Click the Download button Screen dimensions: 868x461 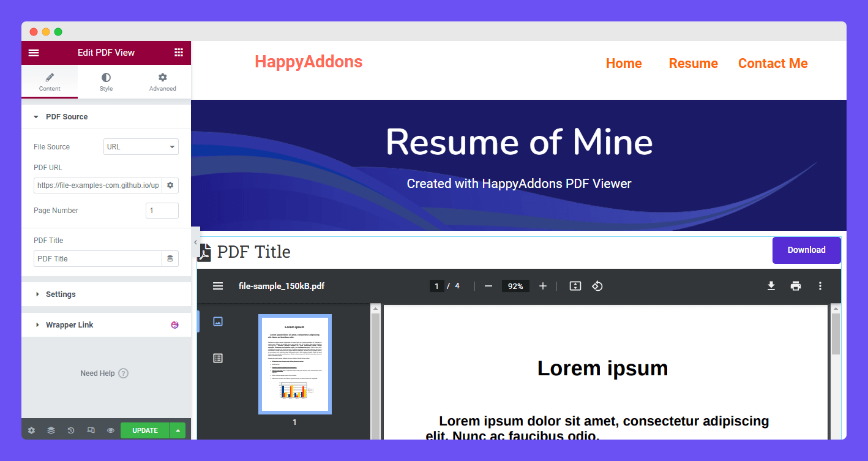point(807,250)
